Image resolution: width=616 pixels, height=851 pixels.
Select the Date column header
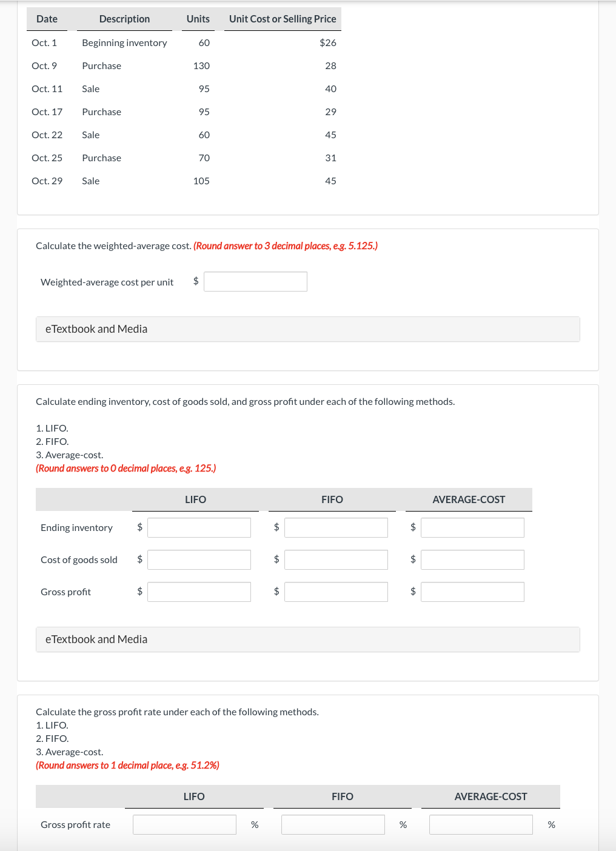pyautogui.click(x=47, y=19)
